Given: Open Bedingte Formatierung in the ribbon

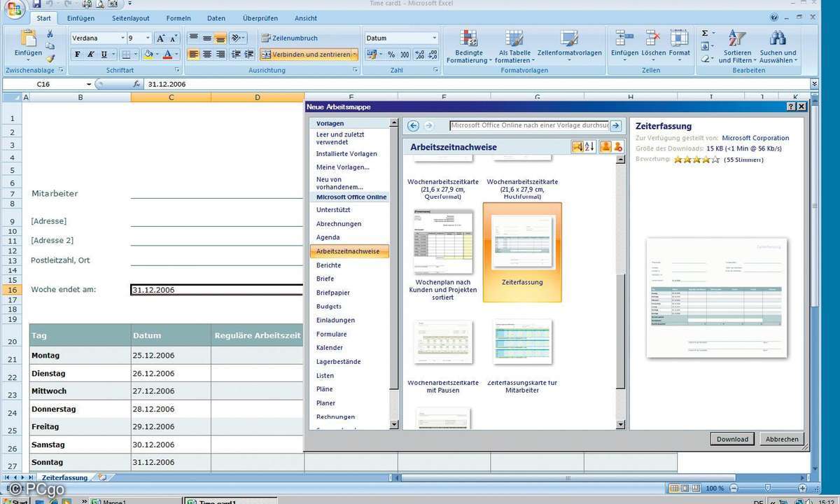Looking at the screenshot, I should coord(470,46).
